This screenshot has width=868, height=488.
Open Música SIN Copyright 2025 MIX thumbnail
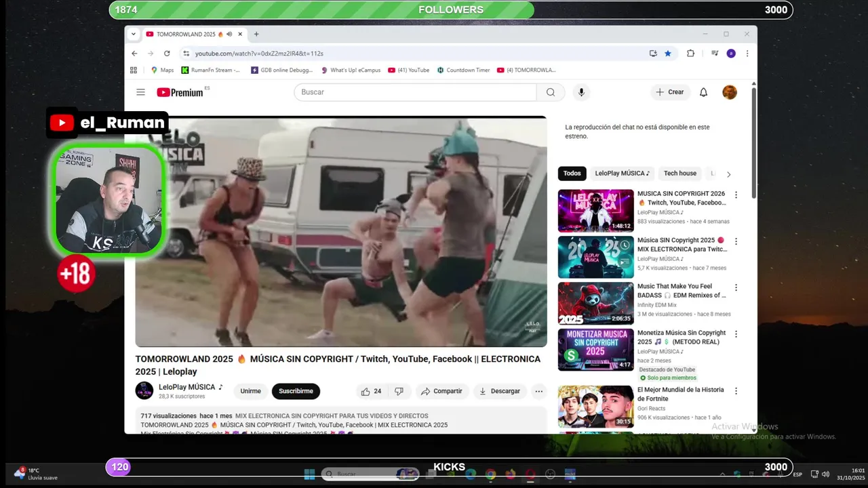coord(596,257)
